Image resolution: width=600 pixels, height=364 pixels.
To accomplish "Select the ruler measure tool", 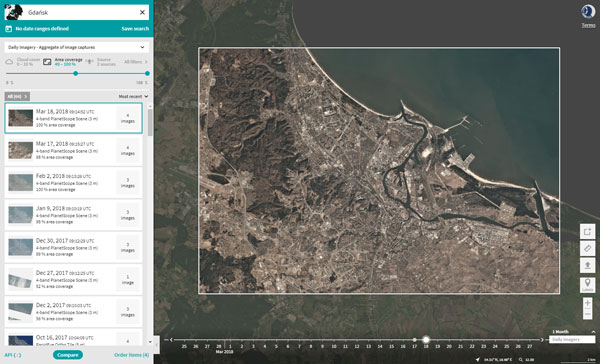I will (x=587, y=248).
